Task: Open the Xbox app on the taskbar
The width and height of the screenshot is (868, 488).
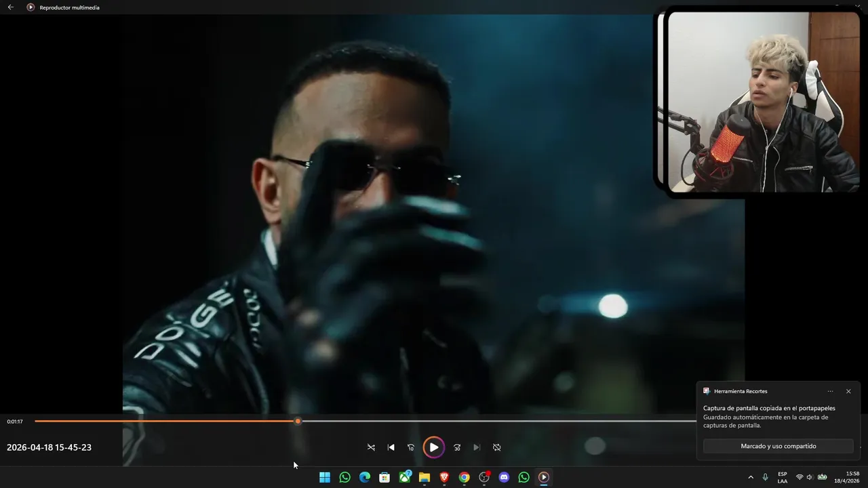Action: click(405, 477)
